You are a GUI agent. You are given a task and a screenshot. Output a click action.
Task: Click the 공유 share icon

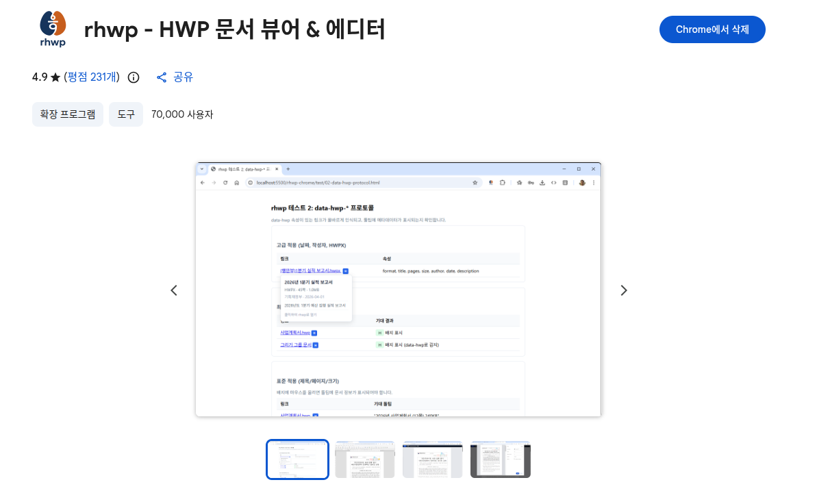[x=162, y=77]
